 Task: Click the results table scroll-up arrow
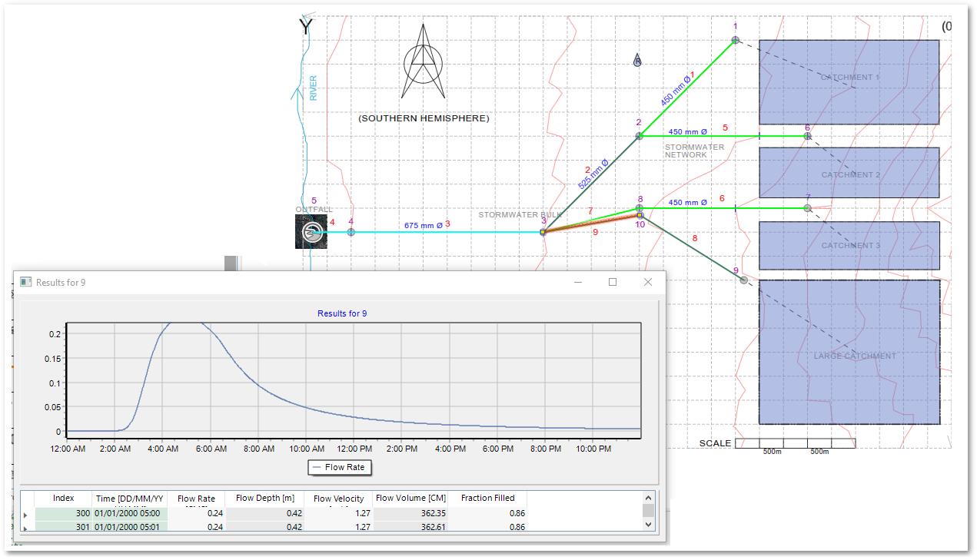click(x=648, y=498)
